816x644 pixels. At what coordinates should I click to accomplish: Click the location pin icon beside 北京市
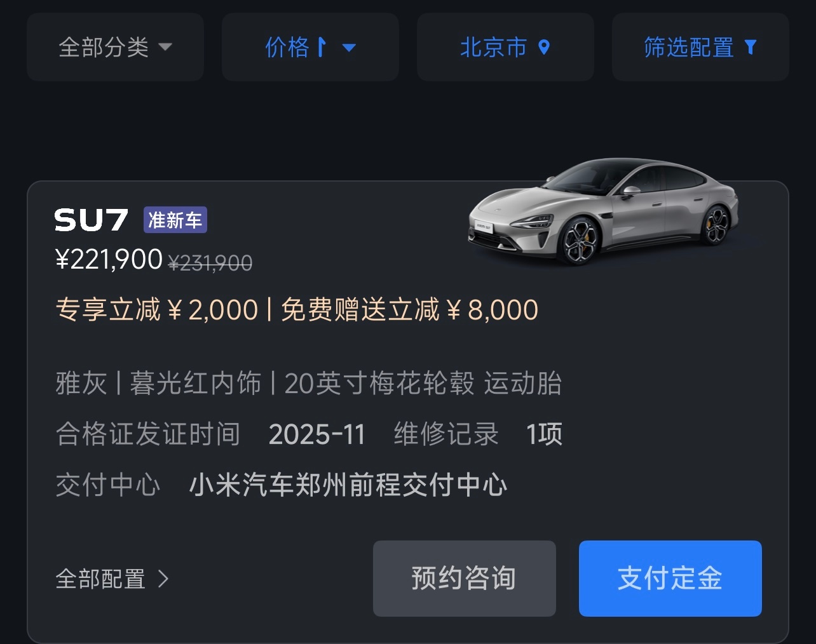pyautogui.click(x=544, y=47)
